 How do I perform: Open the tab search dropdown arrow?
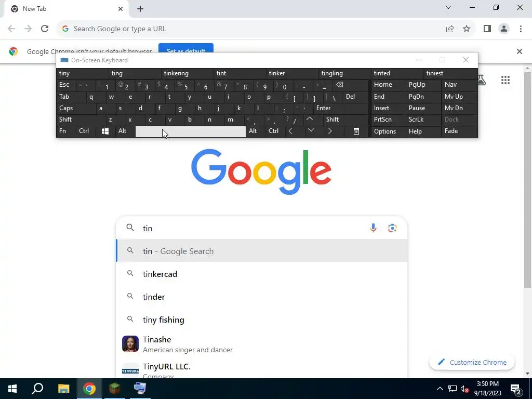(x=448, y=7)
